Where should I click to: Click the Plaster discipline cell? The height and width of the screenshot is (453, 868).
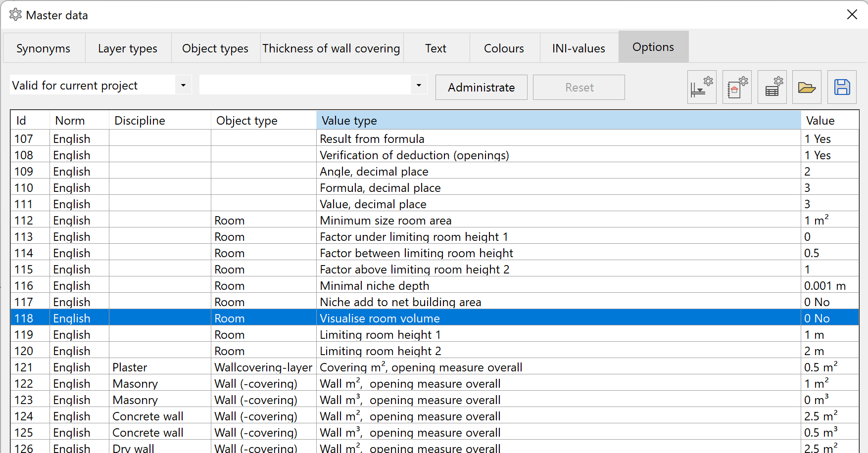(160, 367)
